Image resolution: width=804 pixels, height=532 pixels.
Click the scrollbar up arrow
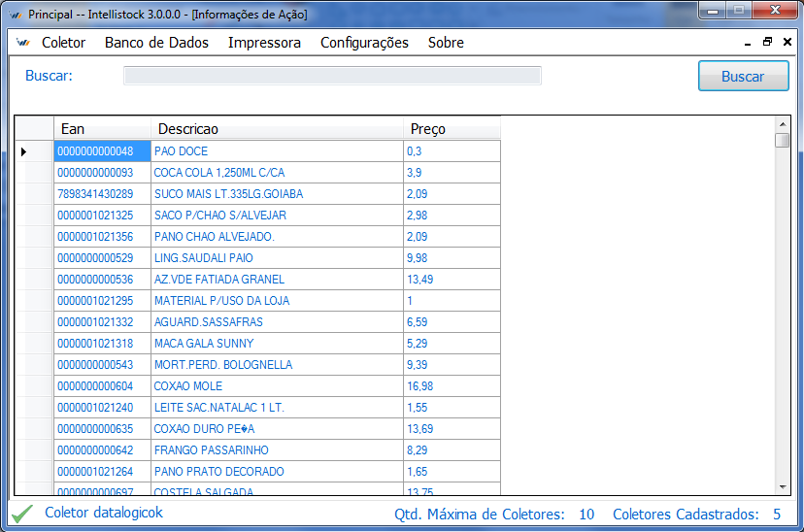[x=783, y=124]
